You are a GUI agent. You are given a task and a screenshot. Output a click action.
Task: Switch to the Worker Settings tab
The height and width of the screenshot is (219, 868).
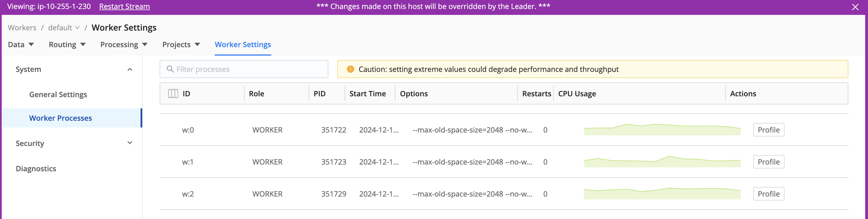tap(243, 44)
